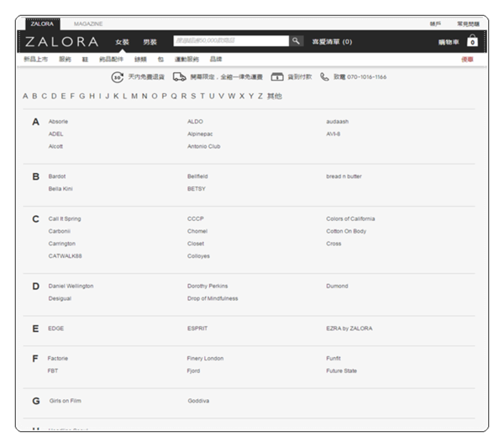Open the Bella Kini brand
504x447 pixels.
pos(60,189)
